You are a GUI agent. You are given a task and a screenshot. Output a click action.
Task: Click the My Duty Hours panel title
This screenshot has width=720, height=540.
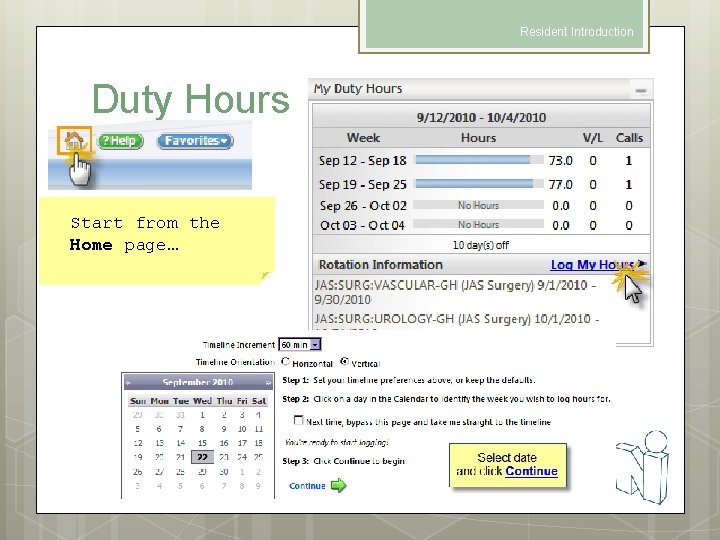[358, 89]
